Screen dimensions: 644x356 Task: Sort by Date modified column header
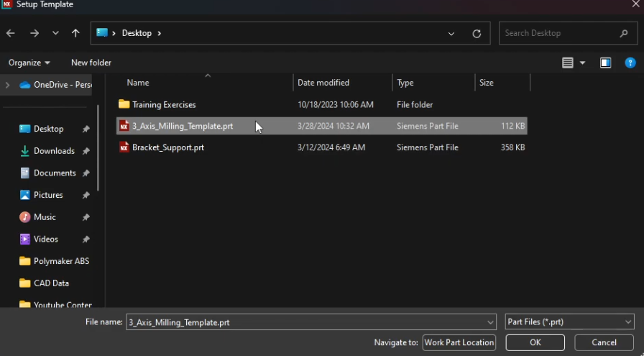tap(323, 83)
